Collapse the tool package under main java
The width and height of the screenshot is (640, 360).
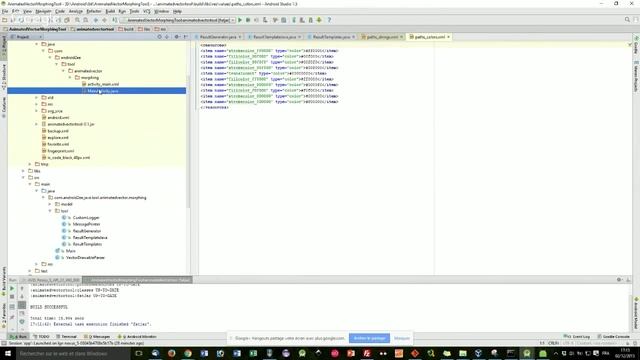click(x=50, y=211)
